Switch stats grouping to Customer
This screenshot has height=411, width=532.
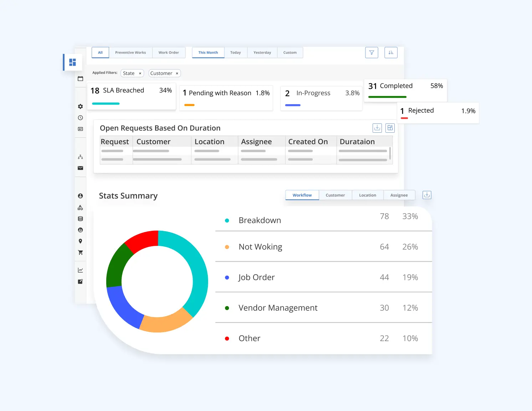point(335,195)
